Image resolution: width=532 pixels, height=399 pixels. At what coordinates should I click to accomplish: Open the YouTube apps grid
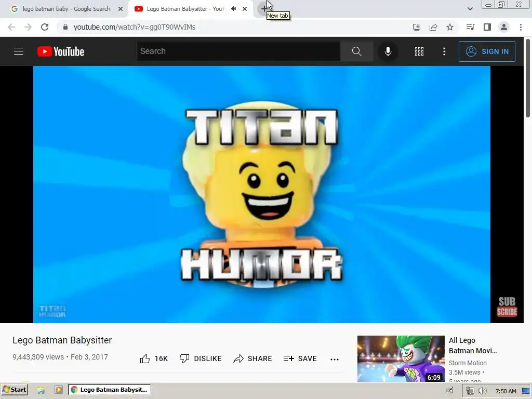(419, 51)
